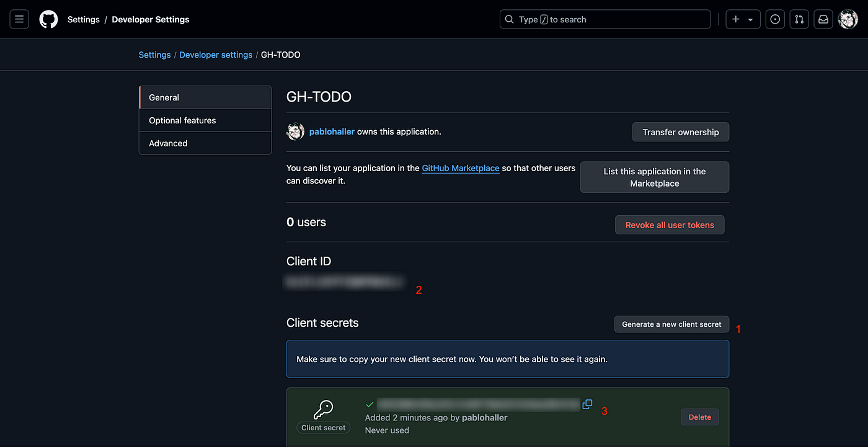Click List this application in the Marketplace

coord(655,177)
